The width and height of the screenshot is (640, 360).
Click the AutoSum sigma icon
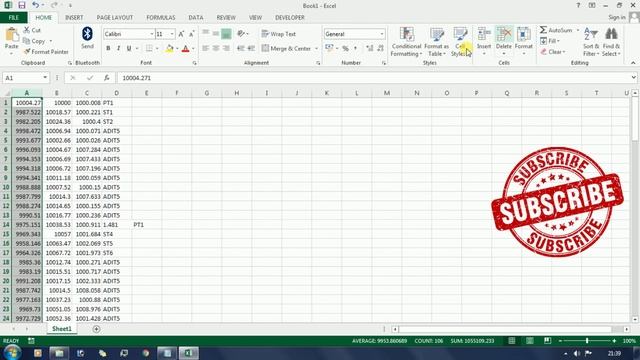pos(543,30)
